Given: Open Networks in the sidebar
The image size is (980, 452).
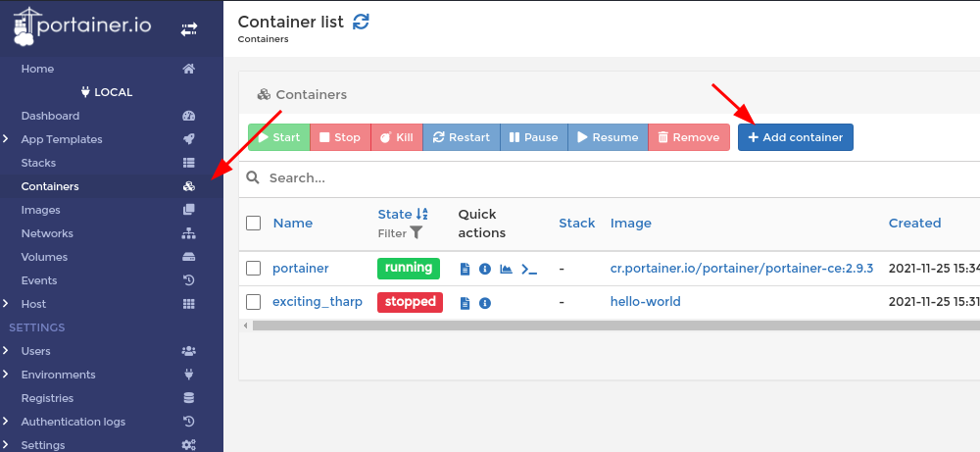Looking at the screenshot, I should [x=47, y=233].
